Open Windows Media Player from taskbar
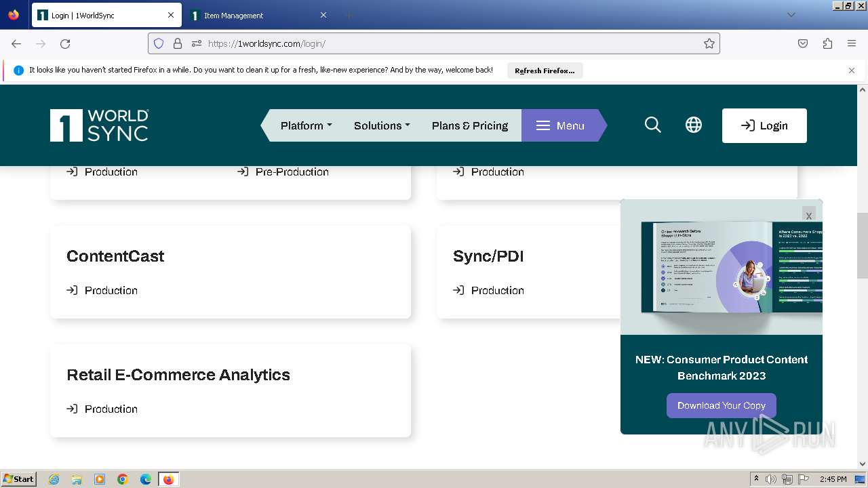The image size is (868, 488). 100,479
